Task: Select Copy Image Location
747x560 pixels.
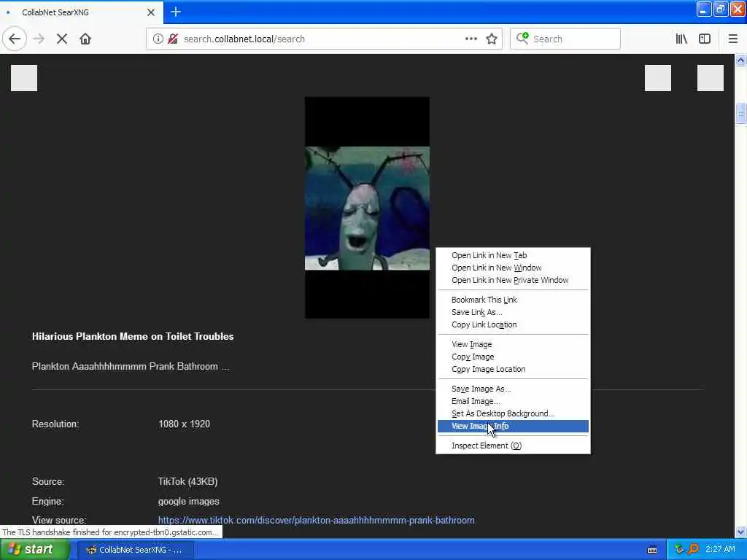Action: 513,368
